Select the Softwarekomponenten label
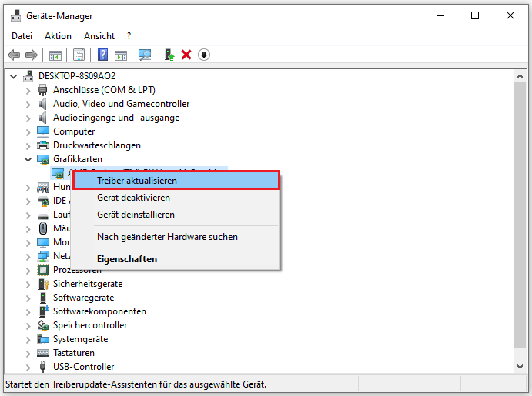532x396 pixels. (99, 311)
